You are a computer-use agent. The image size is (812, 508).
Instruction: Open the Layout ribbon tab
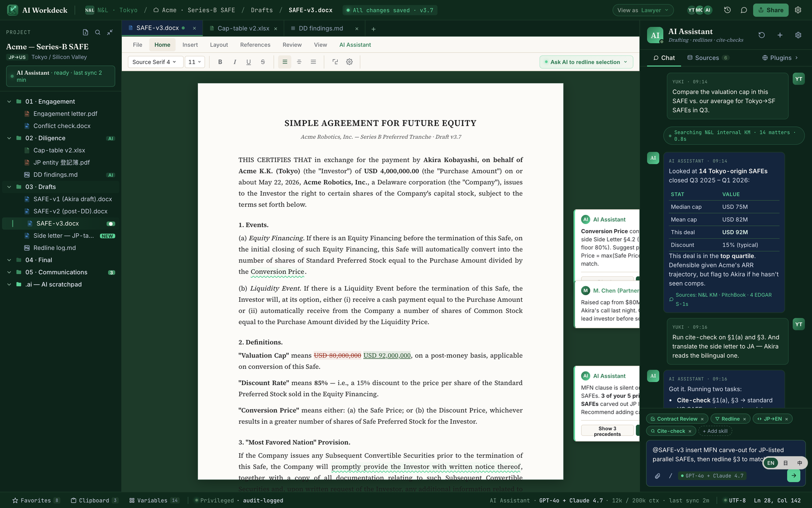tap(219, 45)
